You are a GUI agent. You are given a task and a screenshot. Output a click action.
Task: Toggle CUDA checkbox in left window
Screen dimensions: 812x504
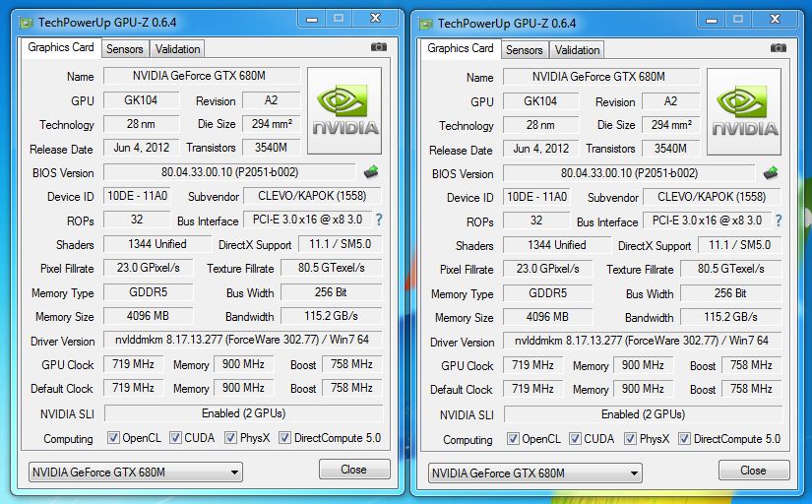click(175, 438)
